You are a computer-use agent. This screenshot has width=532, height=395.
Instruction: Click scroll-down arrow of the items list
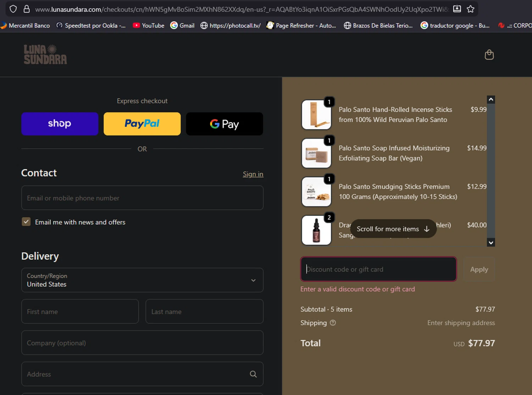click(491, 243)
